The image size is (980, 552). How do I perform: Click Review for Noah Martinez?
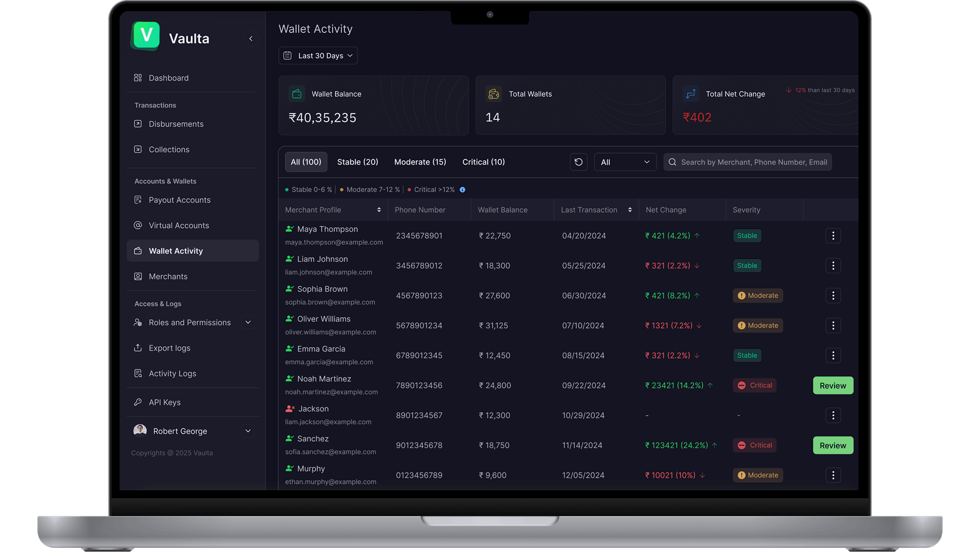tap(833, 385)
